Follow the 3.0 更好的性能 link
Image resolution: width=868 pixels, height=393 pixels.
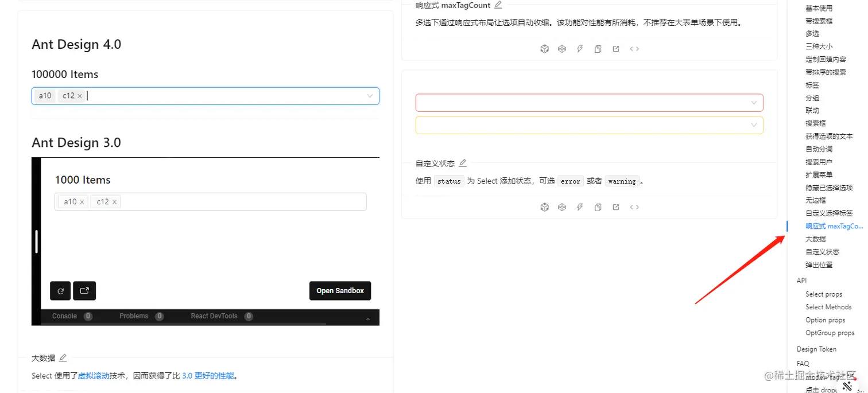[x=208, y=376]
